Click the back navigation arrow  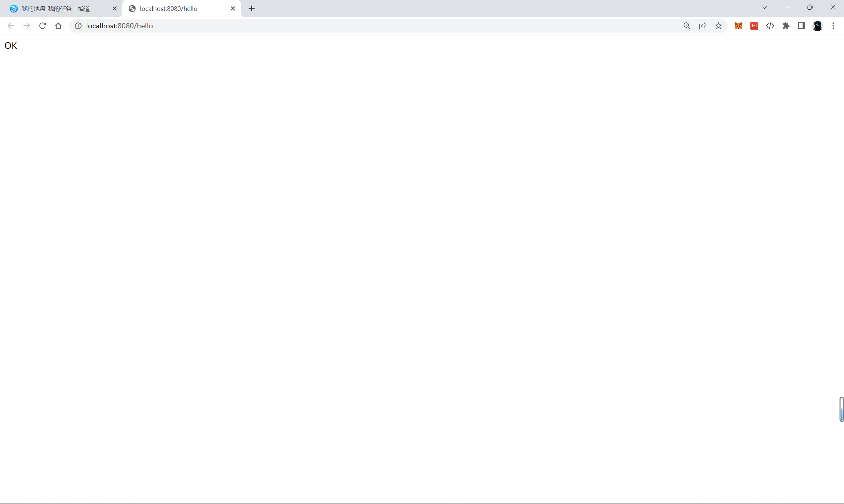[x=11, y=26]
